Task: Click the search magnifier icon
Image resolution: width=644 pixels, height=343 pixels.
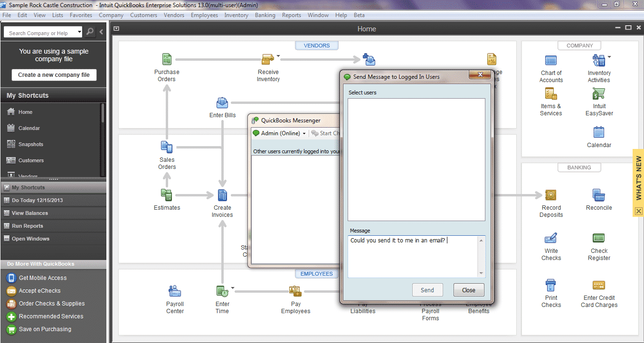Action: point(90,32)
